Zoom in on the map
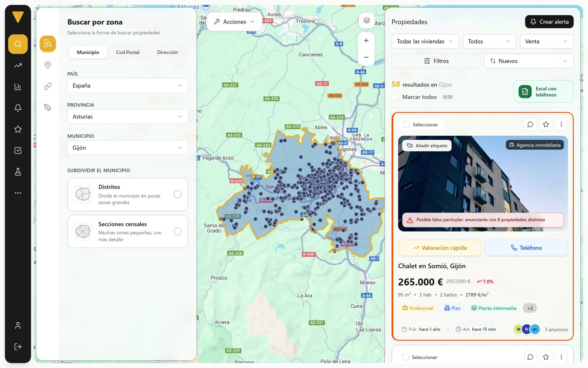The width and height of the screenshot is (588, 368). click(366, 40)
